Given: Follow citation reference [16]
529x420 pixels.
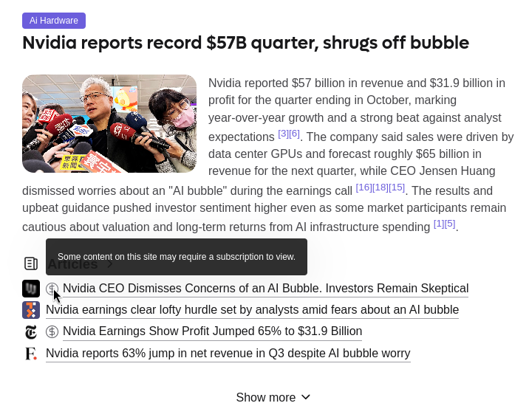Looking at the screenshot, I should tap(364, 187).
